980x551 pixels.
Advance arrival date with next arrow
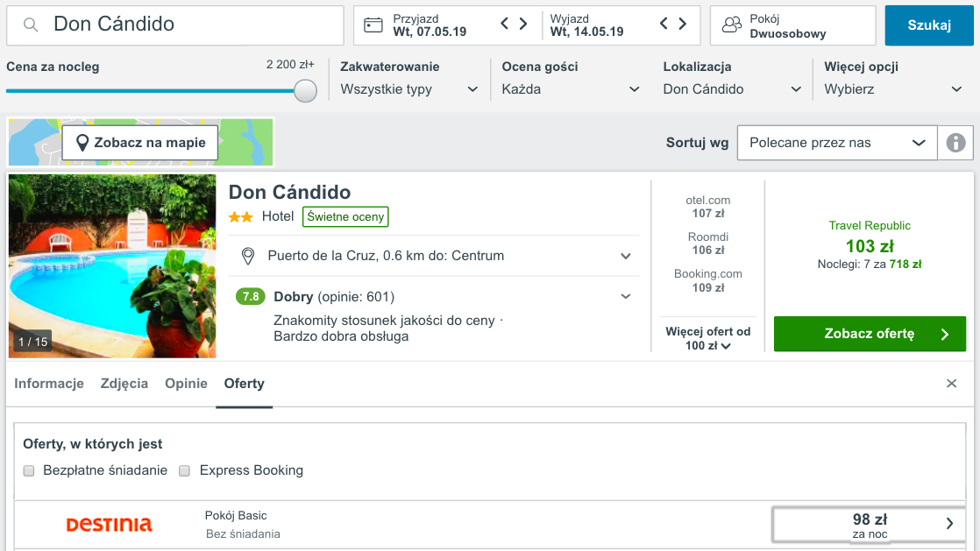point(523,24)
